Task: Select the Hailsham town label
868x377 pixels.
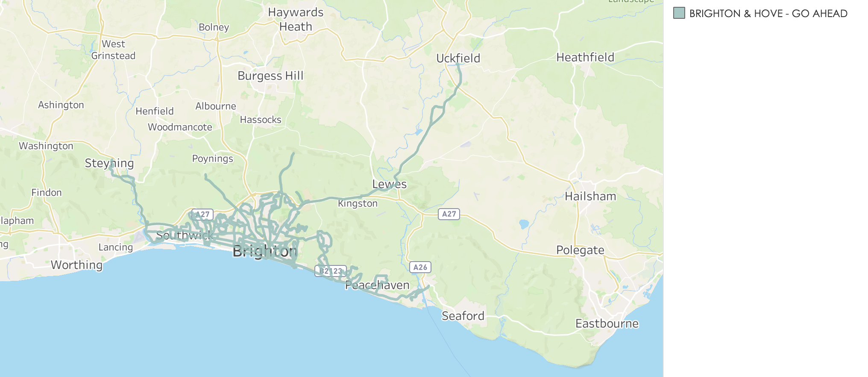Action: [591, 196]
